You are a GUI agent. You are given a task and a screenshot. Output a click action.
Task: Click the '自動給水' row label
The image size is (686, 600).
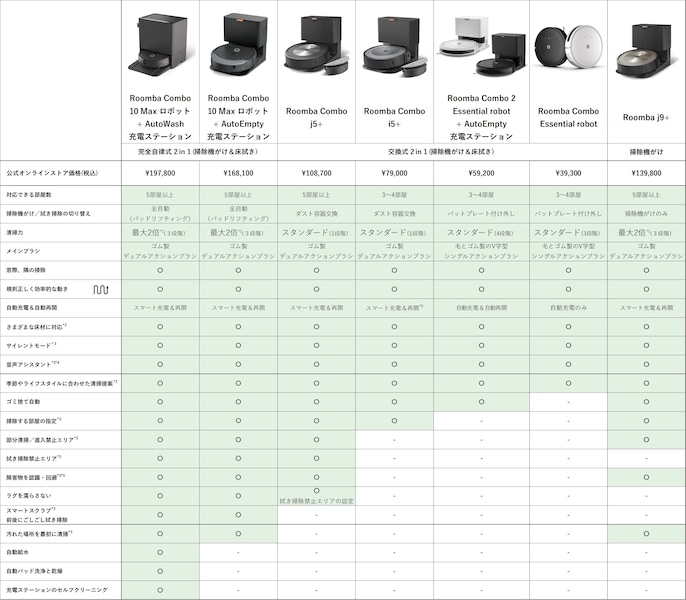coord(18,552)
